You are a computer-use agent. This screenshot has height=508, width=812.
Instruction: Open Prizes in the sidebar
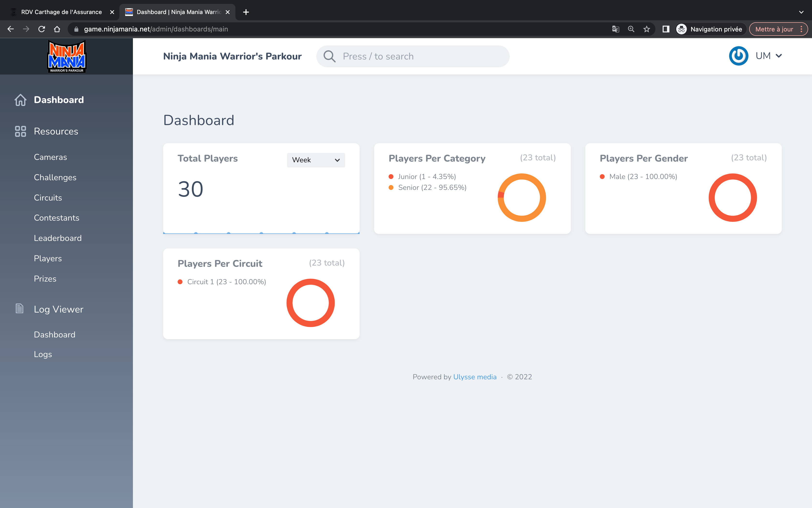tap(45, 279)
